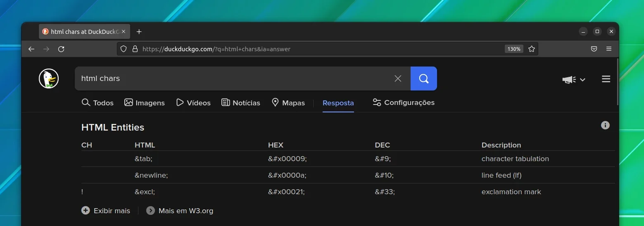Click the &tab; HTML cell

tap(144, 159)
